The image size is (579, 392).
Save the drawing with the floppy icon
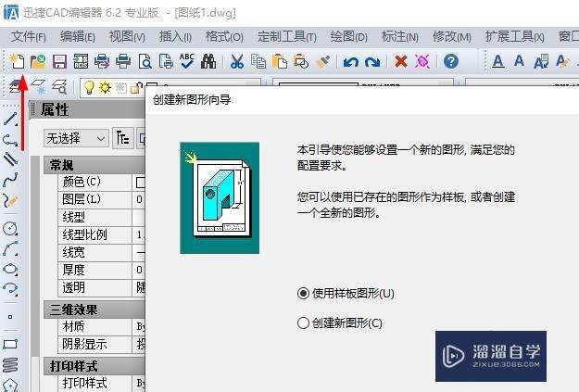59,61
